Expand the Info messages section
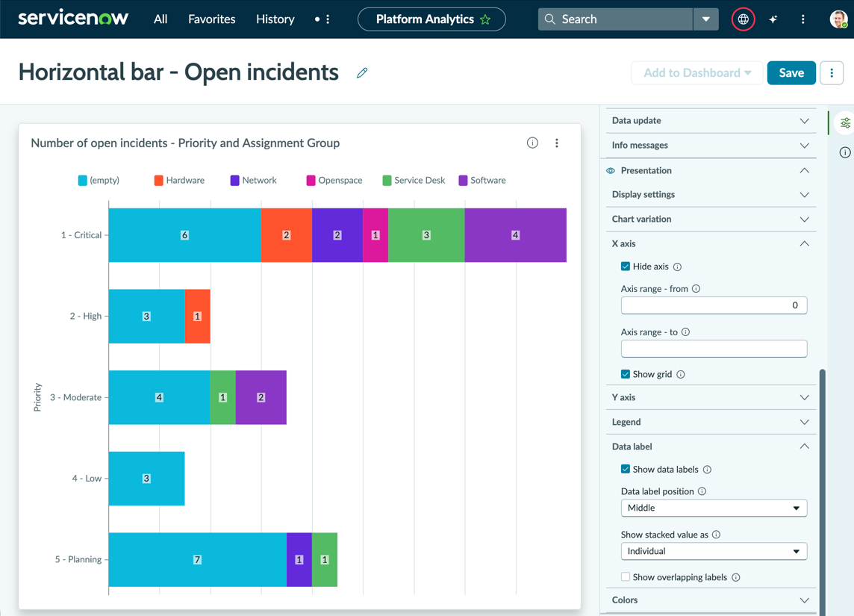The width and height of the screenshot is (854, 616). [711, 146]
